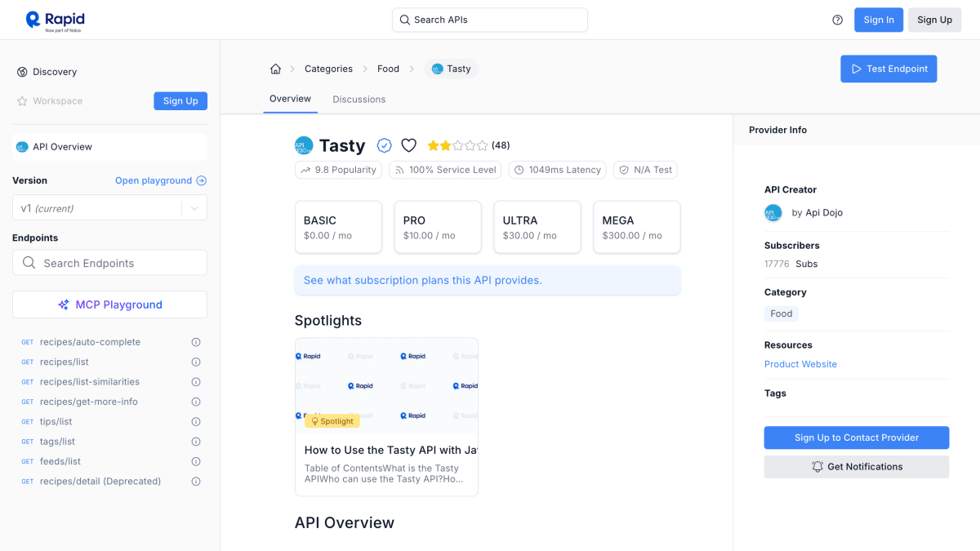
Task: Click the by Api Dojo creator name
Action: [x=817, y=213]
